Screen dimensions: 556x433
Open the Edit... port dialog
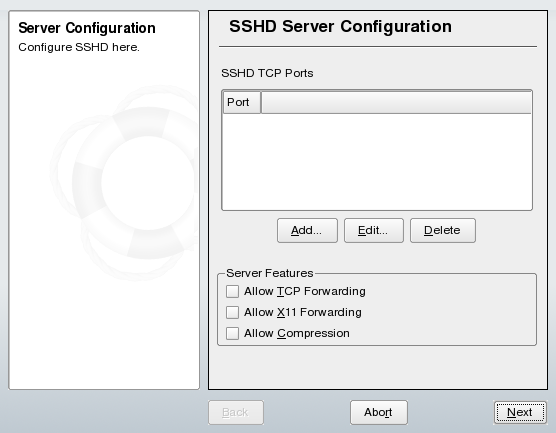pos(374,231)
